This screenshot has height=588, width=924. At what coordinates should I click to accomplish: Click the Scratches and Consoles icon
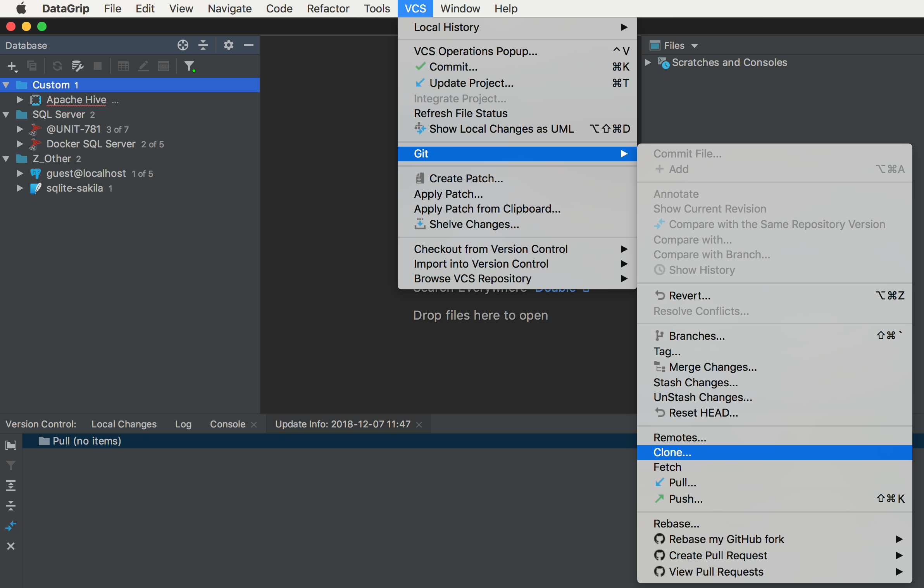tap(663, 62)
